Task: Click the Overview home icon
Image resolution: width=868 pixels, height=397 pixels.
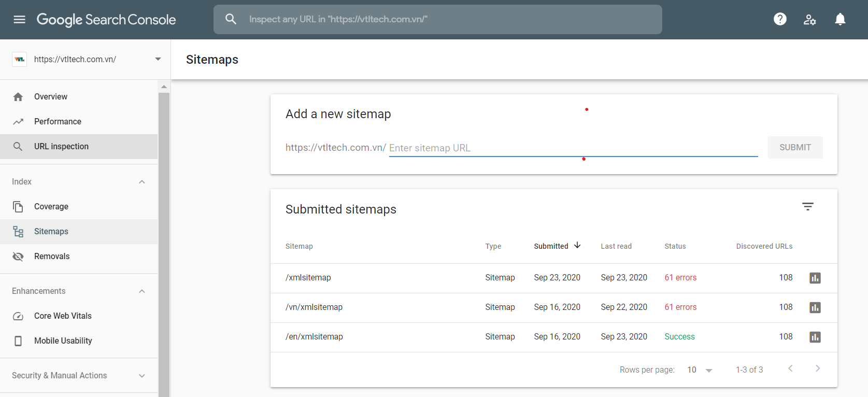Action: pyautogui.click(x=18, y=97)
